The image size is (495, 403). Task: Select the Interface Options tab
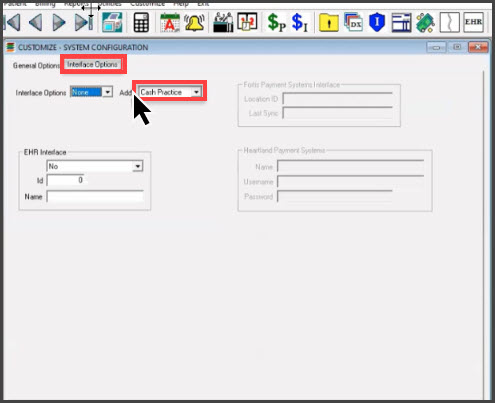(x=92, y=64)
